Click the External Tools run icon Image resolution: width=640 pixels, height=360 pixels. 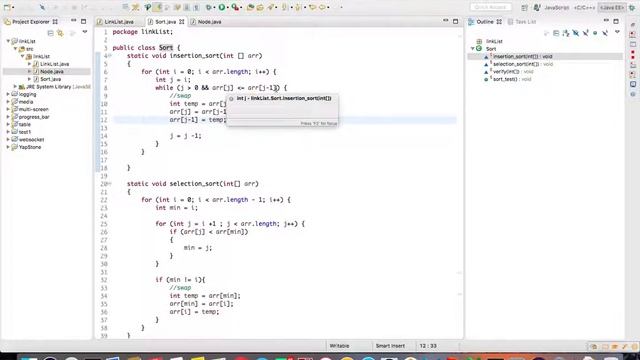[235, 7]
